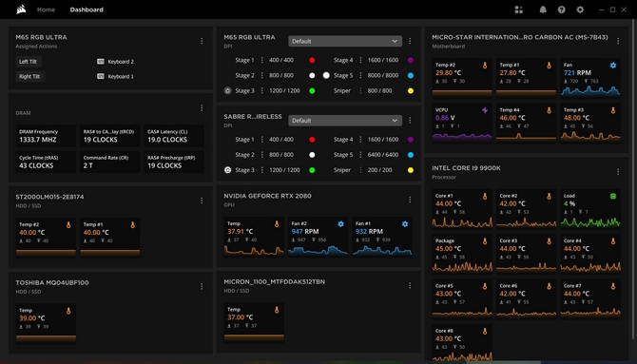This screenshot has height=364, width=637.
Task: Open the dashboard widgets layout icon
Action: coord(519,10)
